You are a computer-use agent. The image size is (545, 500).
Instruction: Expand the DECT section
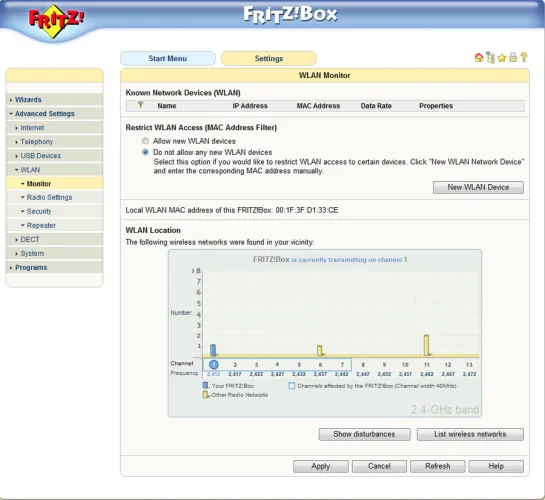[54, 239]
